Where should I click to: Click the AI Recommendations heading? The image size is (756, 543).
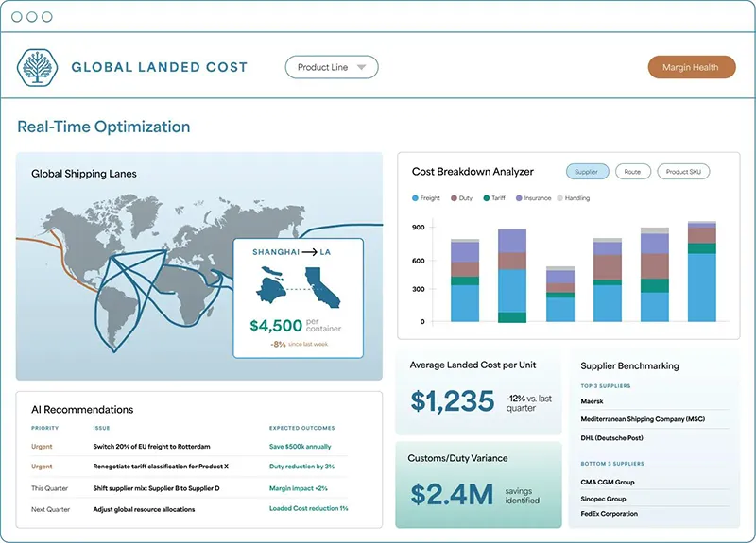(82, 410)
